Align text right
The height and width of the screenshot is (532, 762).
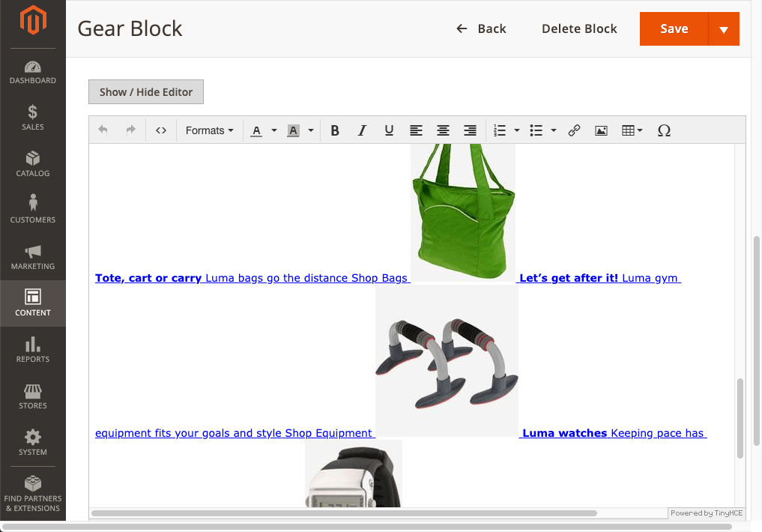point(470,130)
